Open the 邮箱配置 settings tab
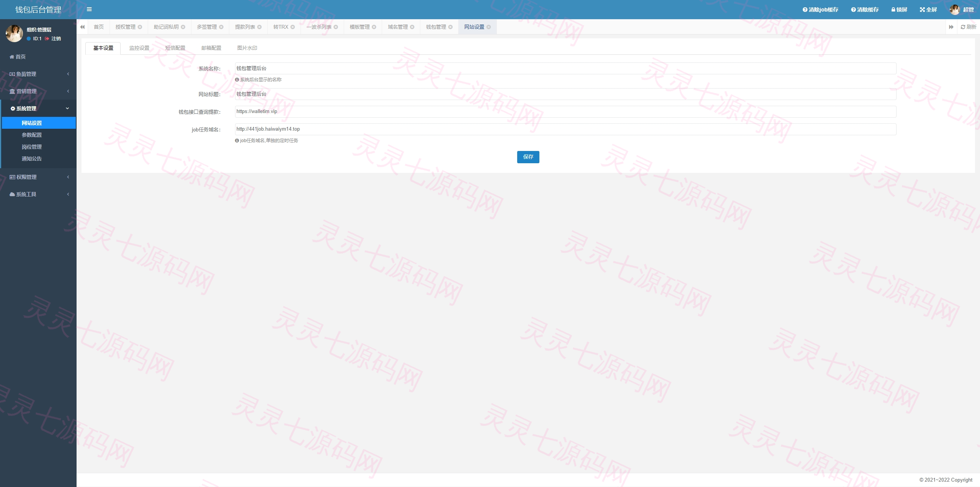This screenshot has width=980, height=487. click(211, 48)
